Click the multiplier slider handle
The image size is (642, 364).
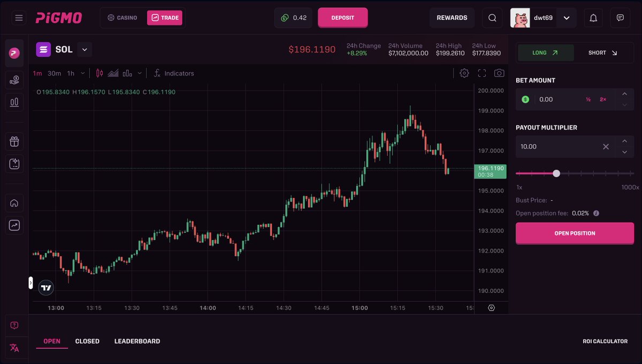click(556, 173)
